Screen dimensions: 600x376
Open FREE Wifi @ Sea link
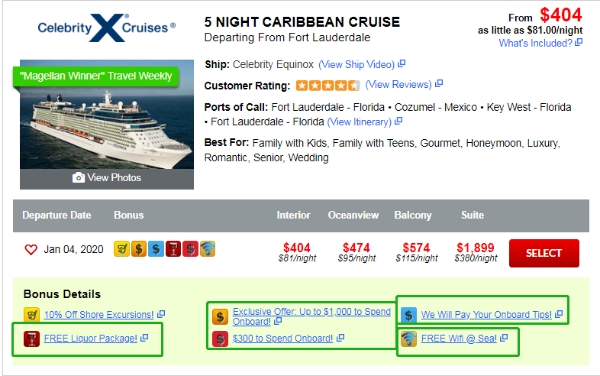pos(459,339)
